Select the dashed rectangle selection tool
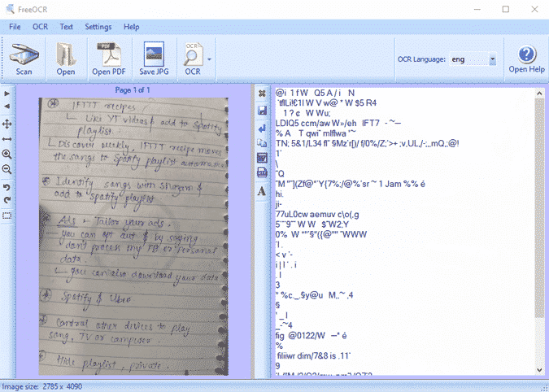 point(7,216)
